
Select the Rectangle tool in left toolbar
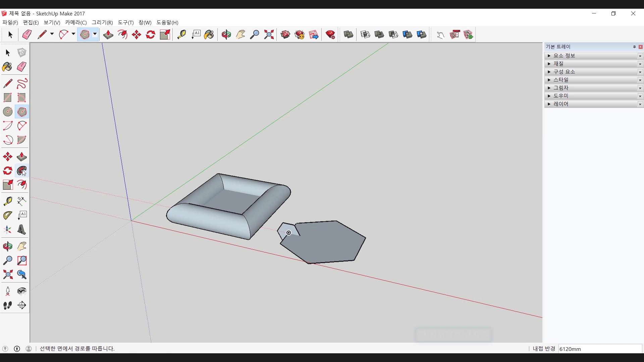click(x=7, y=98)
